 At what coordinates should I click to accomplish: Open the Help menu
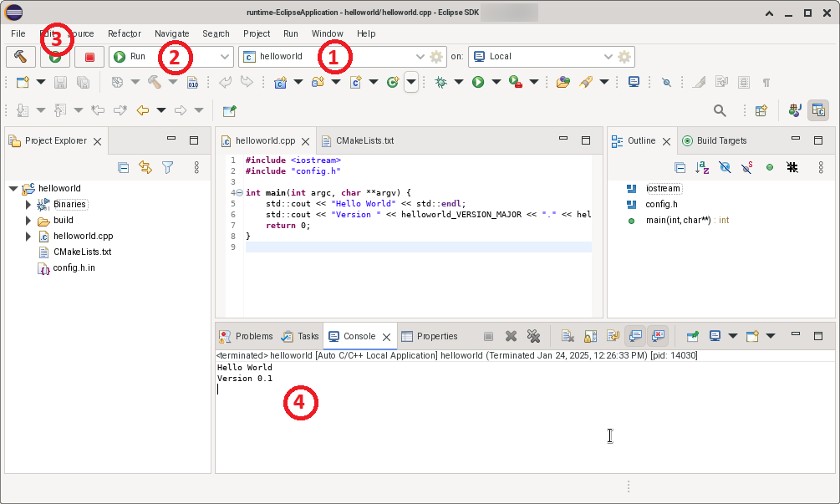(x=366, y=33)
